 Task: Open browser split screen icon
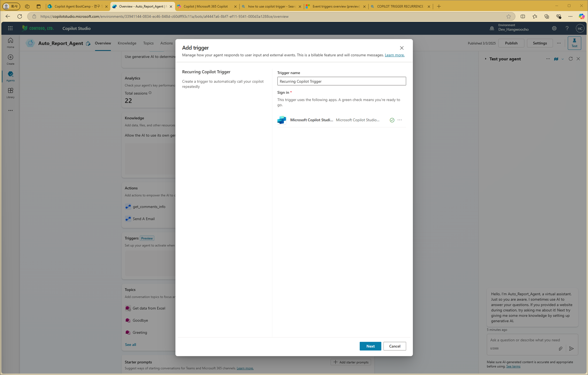coord(523,16)
